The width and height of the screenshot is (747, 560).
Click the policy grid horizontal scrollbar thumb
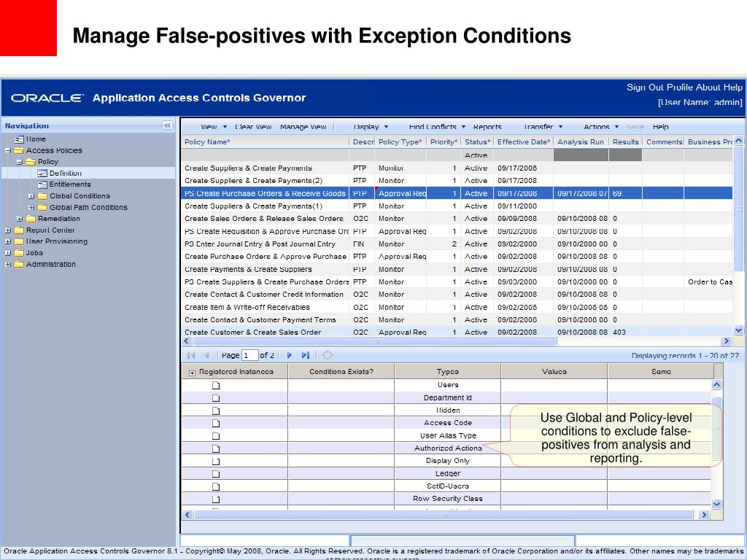[375, 341]
